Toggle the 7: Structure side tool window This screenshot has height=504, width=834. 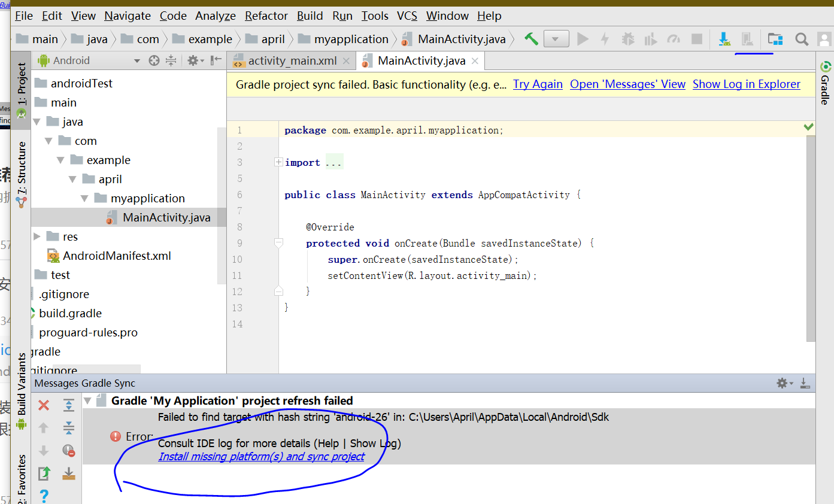[22, 174]
